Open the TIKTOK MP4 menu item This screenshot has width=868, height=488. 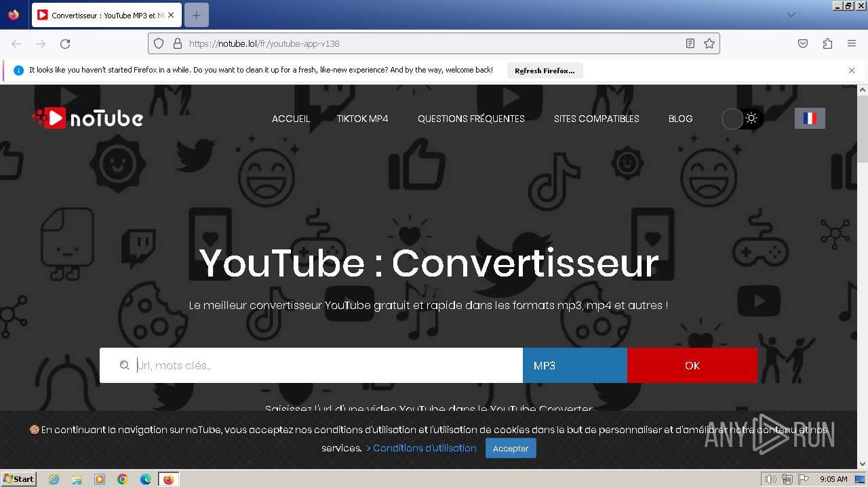(x=362, y=119)
